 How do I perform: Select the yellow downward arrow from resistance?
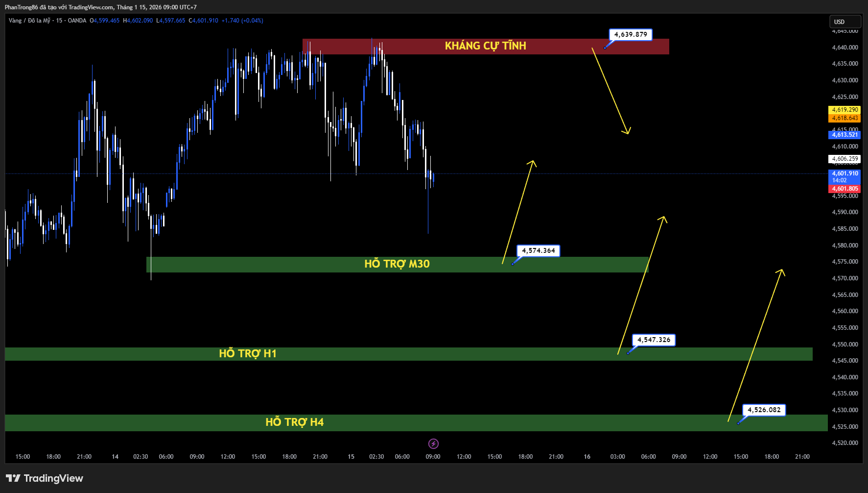pyautogui.click(x=610, y=91)
